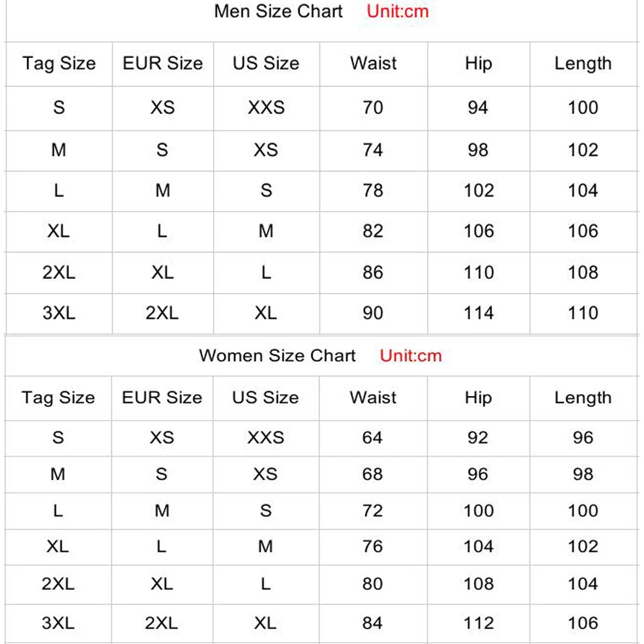This screenshot has width=644, height=644.
Task: Click the US Size header in men's chart
Action: (266, 63)
